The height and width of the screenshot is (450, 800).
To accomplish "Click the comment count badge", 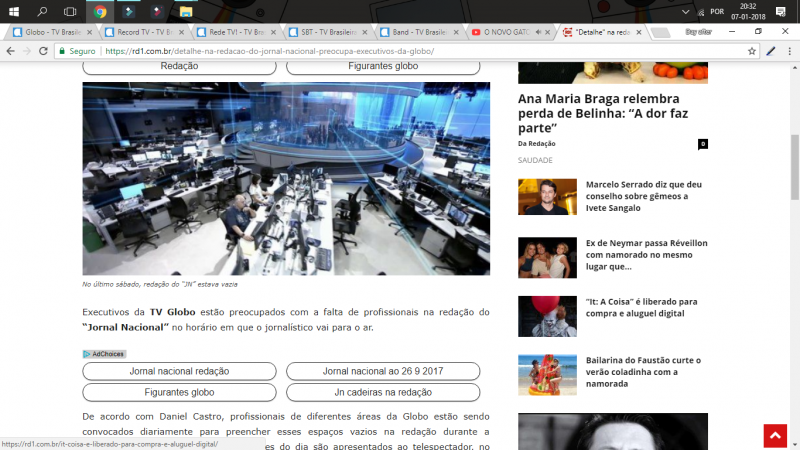I will click(x=703, y=144).
